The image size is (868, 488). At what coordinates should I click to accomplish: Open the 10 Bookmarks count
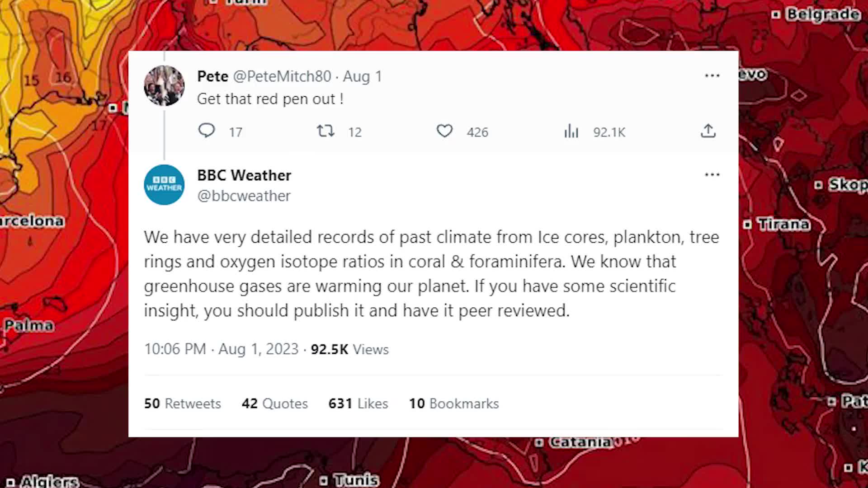click(x=454, y=403)
